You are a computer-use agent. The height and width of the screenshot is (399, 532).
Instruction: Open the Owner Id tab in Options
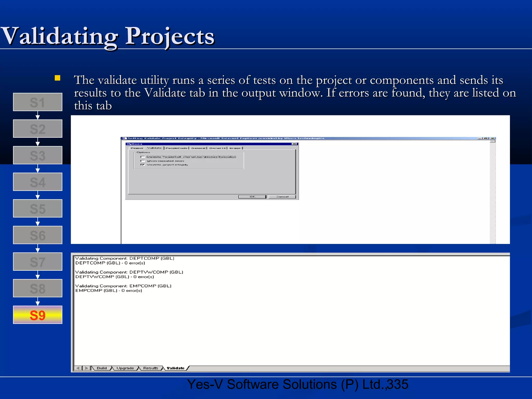[217, 148]
